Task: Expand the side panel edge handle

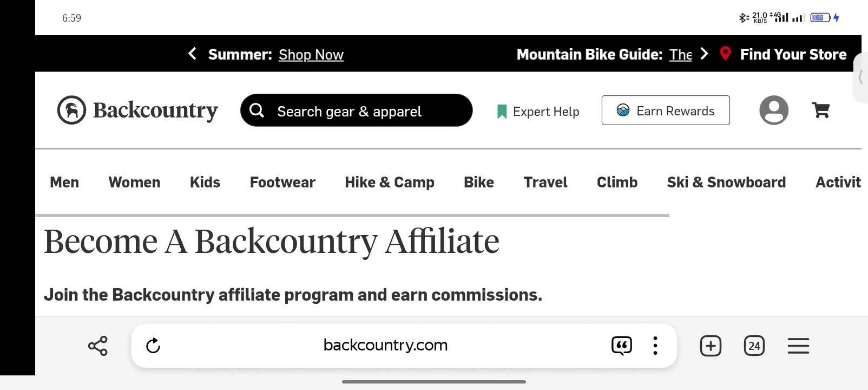Action: point(860,77)
